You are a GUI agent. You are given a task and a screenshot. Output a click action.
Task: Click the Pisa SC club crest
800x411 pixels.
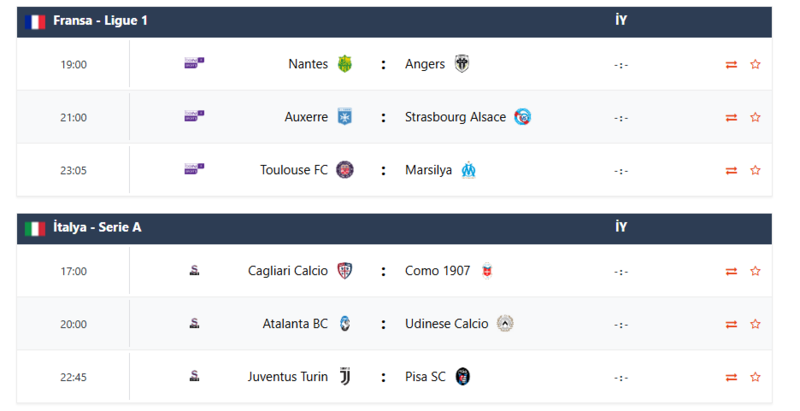click(x=462, y=377)
